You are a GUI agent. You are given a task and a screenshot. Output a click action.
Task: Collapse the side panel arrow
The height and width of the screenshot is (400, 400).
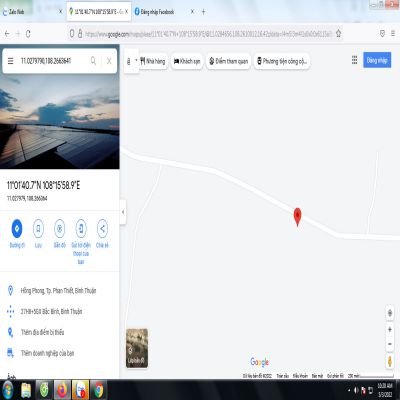coord(123,212)
